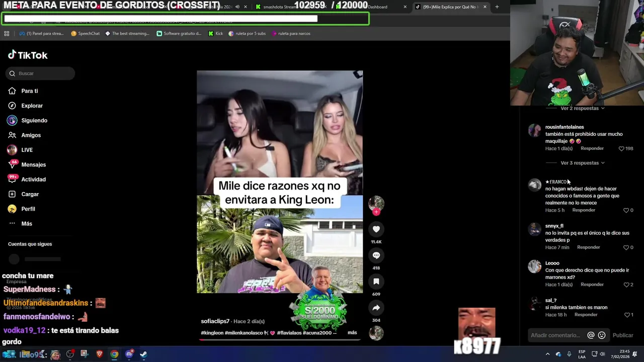
Task: Click the Buscar search field
Action: pos(40,73)
